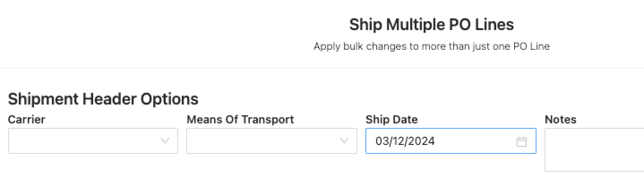This screenshot has height=175, width=644.
Task: Click inside the Notes text area
Action: pyautogui.click(x=594, y=150)
